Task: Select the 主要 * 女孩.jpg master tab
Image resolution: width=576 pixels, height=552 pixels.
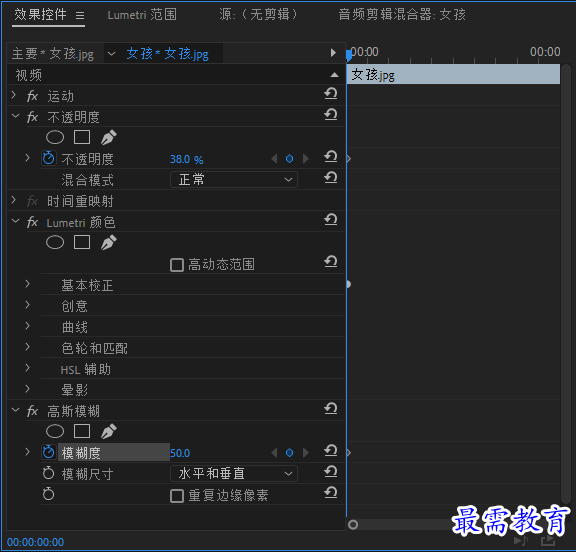Action: pos(53,54)
